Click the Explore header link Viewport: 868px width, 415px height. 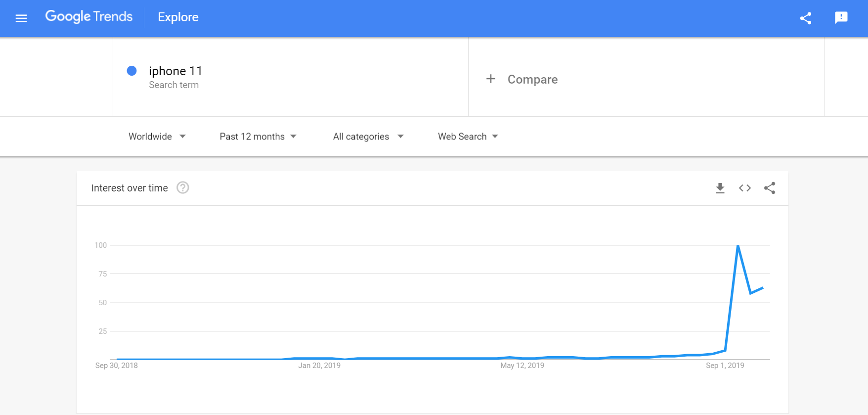tap(178, 17)
